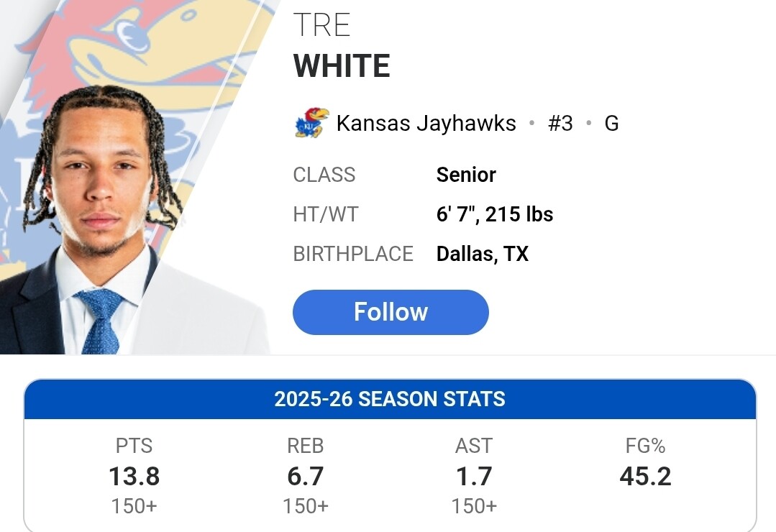Image resolution: width=776 pixels, height=532 pixels.
Task: Click the #3 jersey number
Action: tap(560, 124)
